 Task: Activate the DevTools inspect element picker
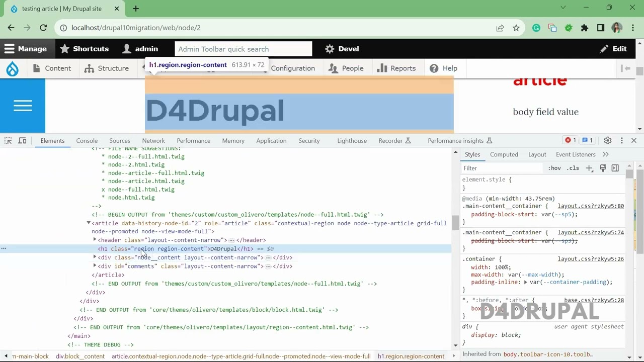(8, 141)
